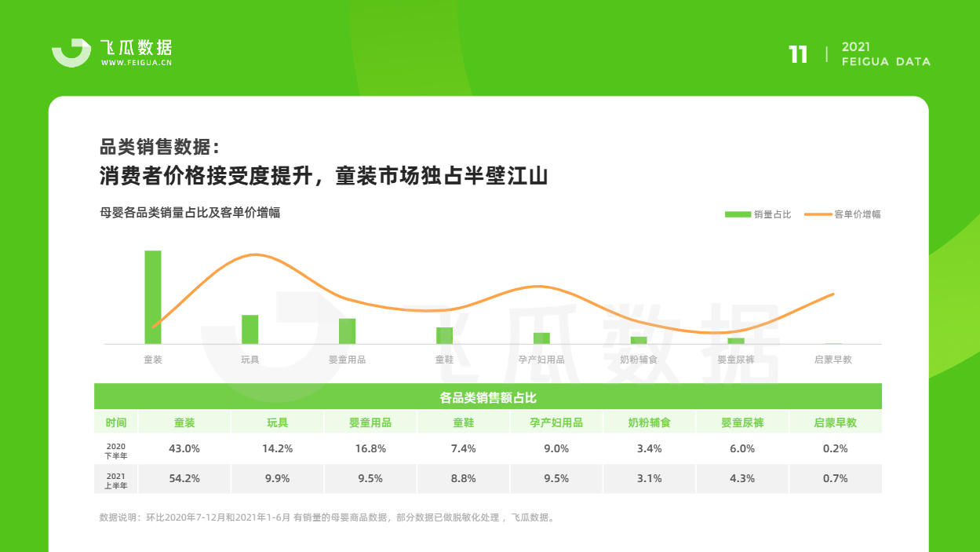Select the 婴童用品 table column header
The image size is (980, 552).
pyautogui.click(x=370, y=422)
